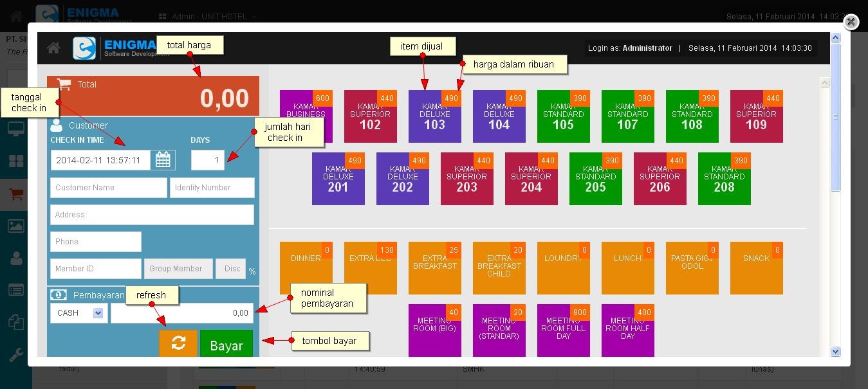Click the home icon in modal header
This screenshot has width=868, height=389.
coord(54,48)
